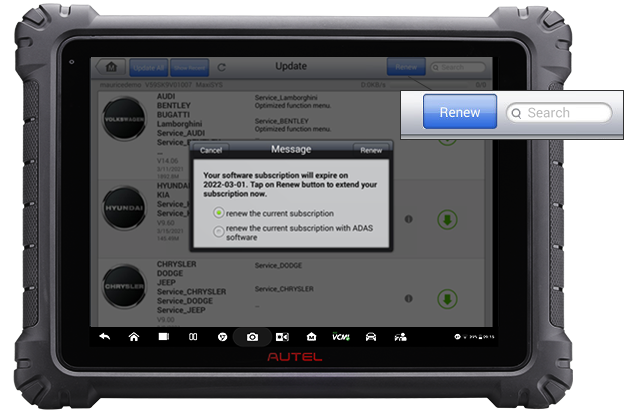Select 'renew with ADAS software' radio option
Image resolution: width=629 pixels, height=415 pixels.
219,232
